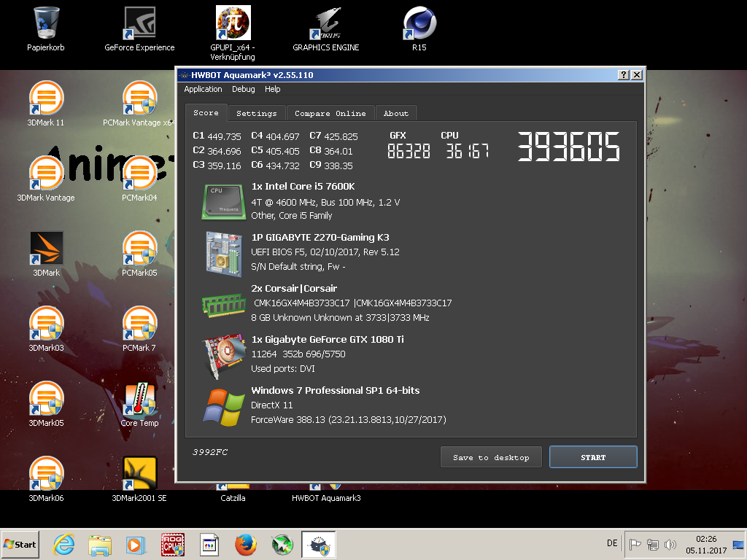The image size is (747, 560).
Task: Select the 3DMark desktop shortcut
Action: click(x=46, y=254)
